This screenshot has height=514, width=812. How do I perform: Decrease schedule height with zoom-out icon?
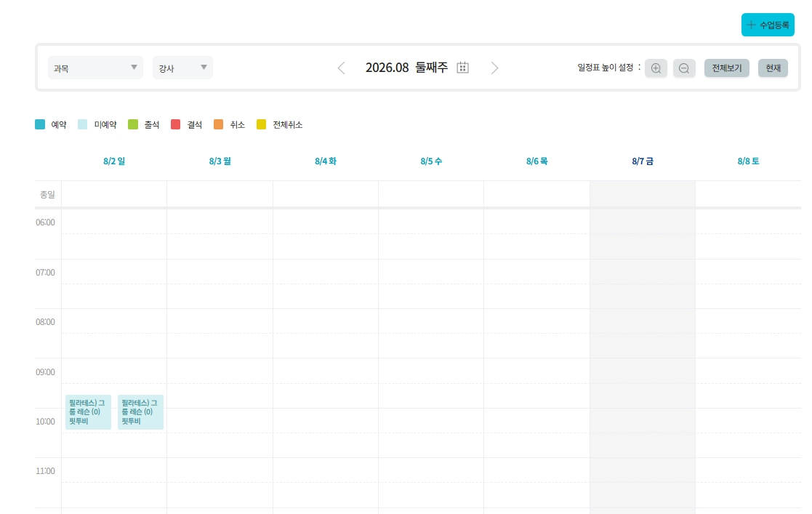(684, 68)
